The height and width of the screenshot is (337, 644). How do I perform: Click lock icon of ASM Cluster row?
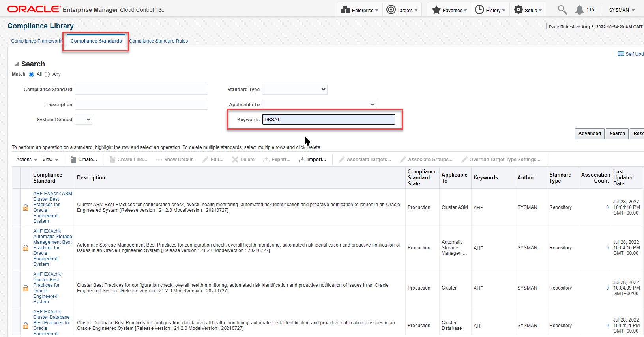(26, 207)
